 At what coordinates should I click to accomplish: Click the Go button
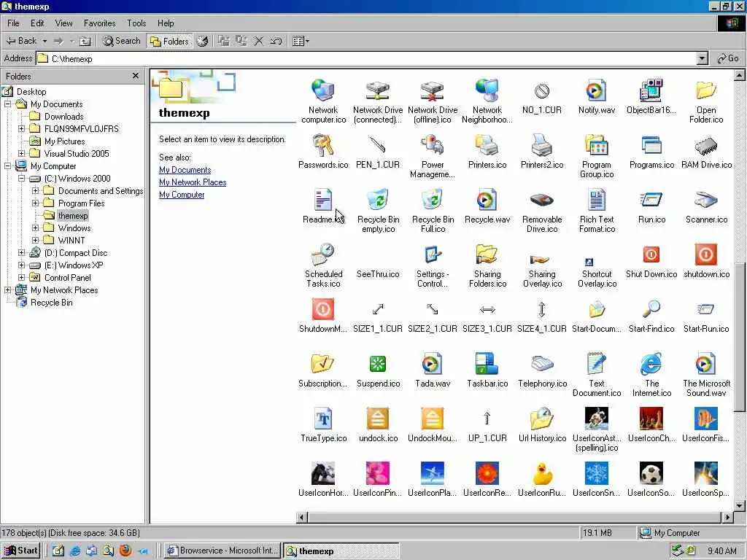(728, 58)
